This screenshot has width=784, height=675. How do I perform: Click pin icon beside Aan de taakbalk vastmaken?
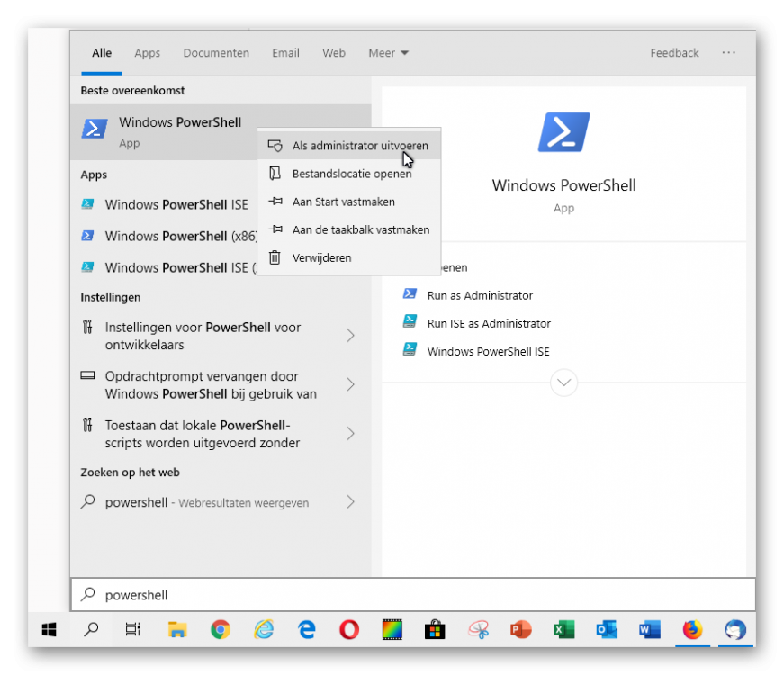point(275,229)
